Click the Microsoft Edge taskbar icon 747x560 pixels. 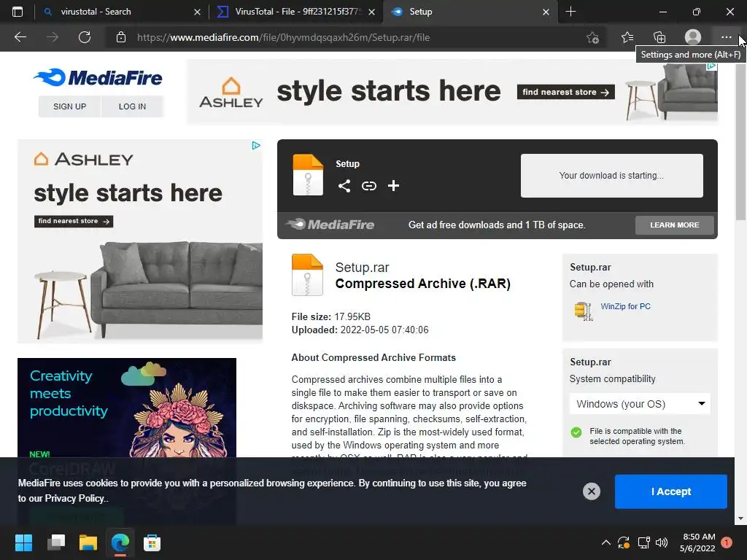coord(120,542)
